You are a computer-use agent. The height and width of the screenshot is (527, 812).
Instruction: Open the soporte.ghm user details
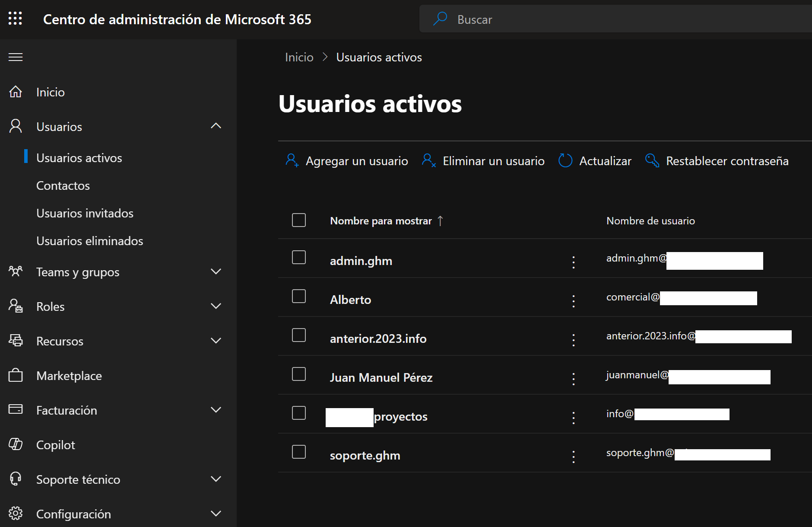(x=365, y=455)
